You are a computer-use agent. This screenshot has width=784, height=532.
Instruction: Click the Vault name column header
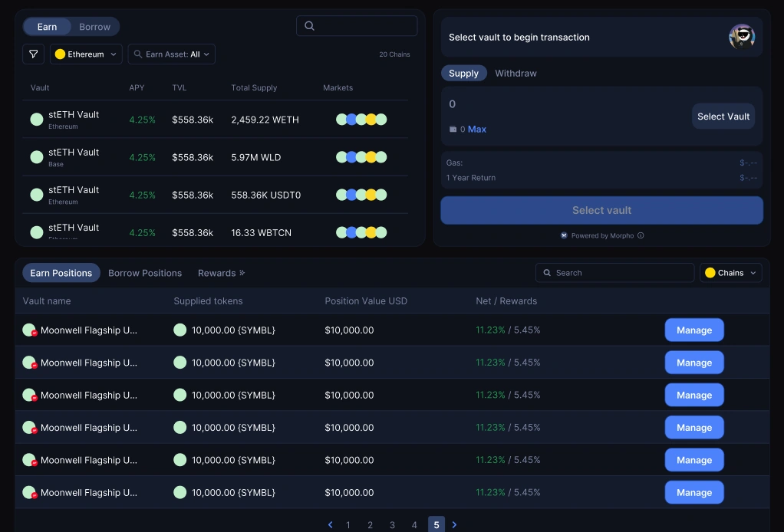[47, 300]
